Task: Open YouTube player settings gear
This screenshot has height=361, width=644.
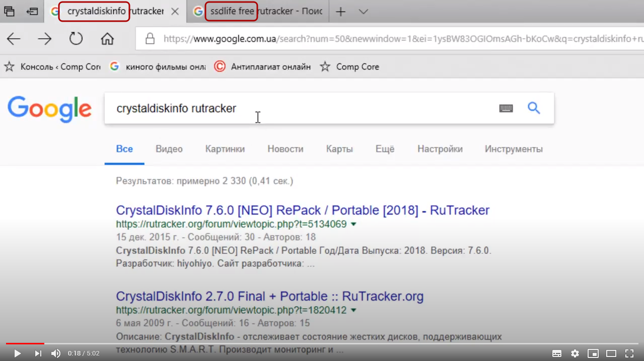Action: click(575, 353)
